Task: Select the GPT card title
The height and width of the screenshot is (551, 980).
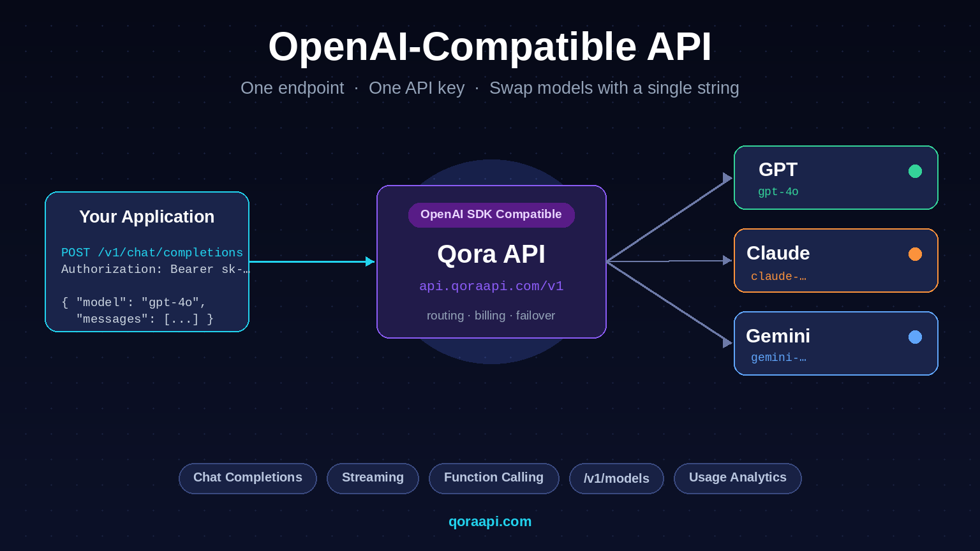Action: pos(778,170)
